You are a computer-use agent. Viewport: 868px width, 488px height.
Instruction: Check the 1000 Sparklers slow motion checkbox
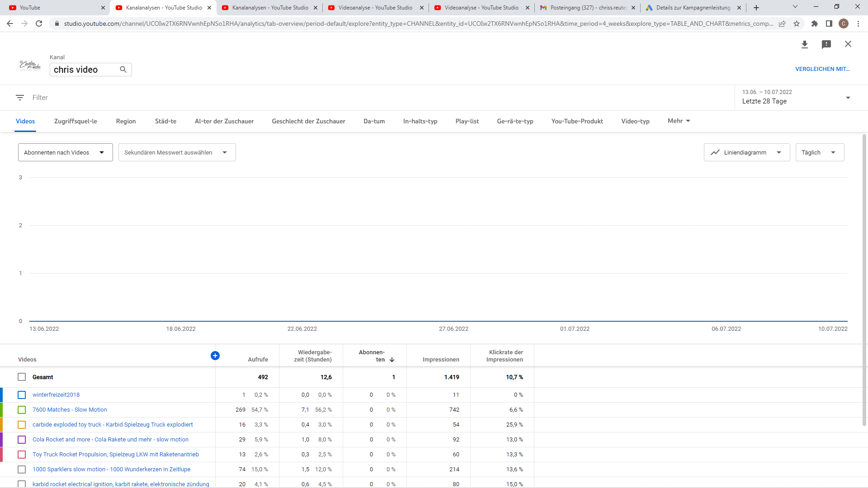[x=22, y=469]
